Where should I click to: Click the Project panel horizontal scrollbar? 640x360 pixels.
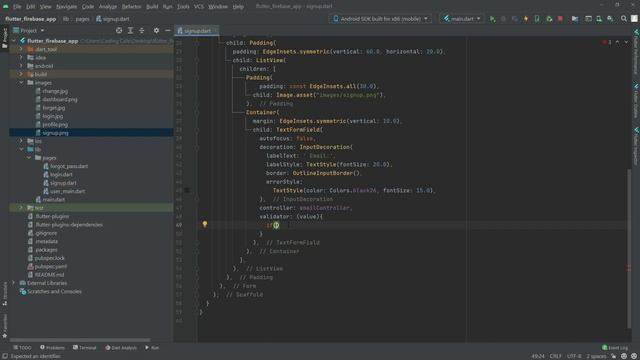coord(80,340)
